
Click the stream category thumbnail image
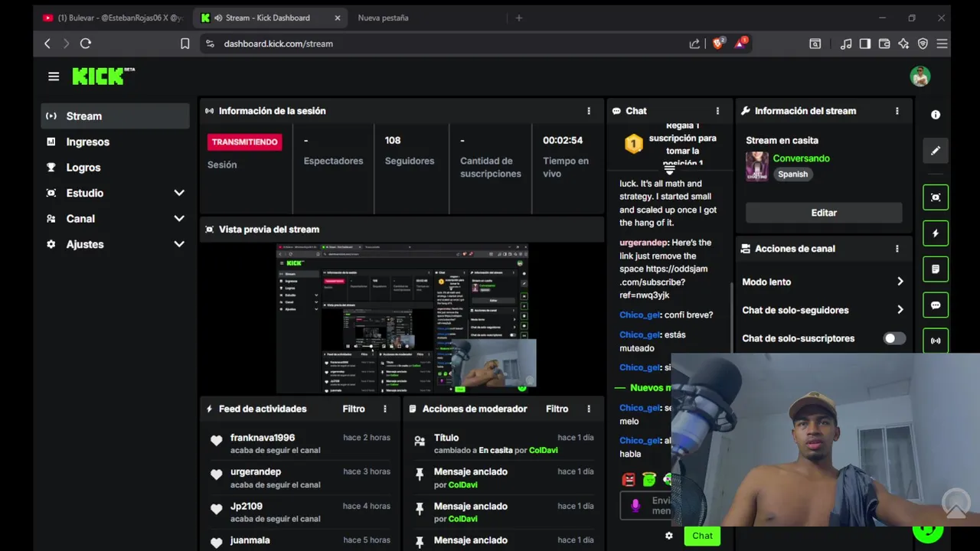[757, 166]
